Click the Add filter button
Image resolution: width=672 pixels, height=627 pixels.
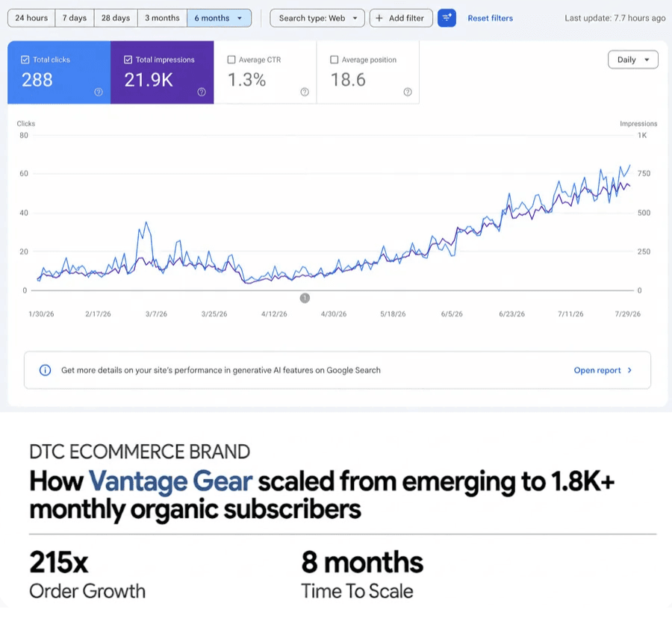pyautogui.click(x=401, y=18)
